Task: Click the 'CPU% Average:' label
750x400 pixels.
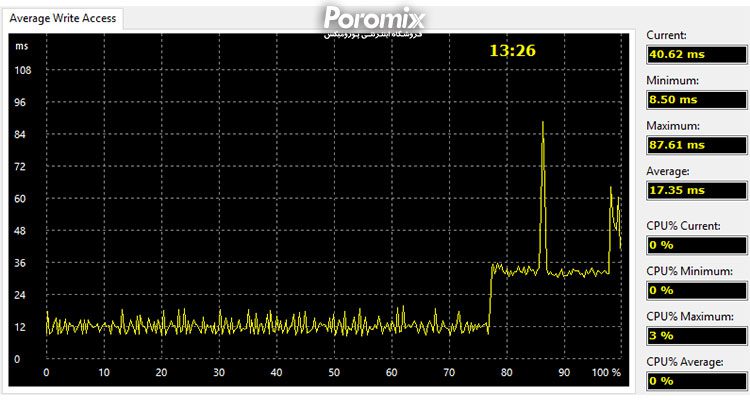Action: [684, 362]
